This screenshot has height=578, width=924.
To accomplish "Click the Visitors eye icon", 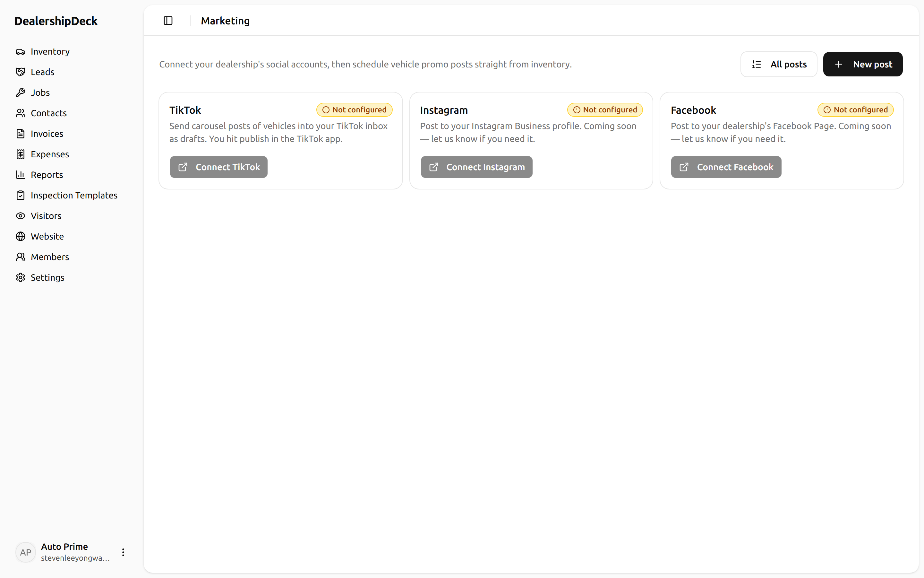I will pos(21,216).
